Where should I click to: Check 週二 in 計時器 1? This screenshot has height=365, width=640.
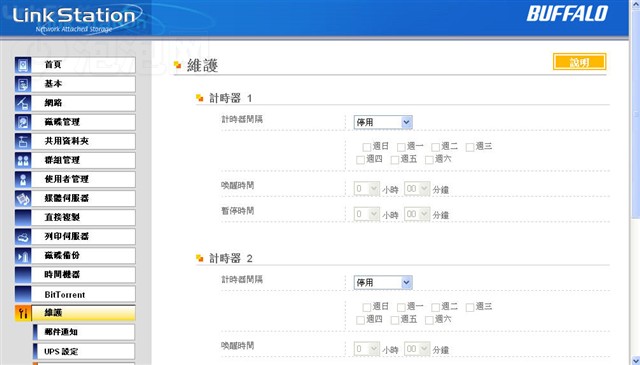click(436, 147)
